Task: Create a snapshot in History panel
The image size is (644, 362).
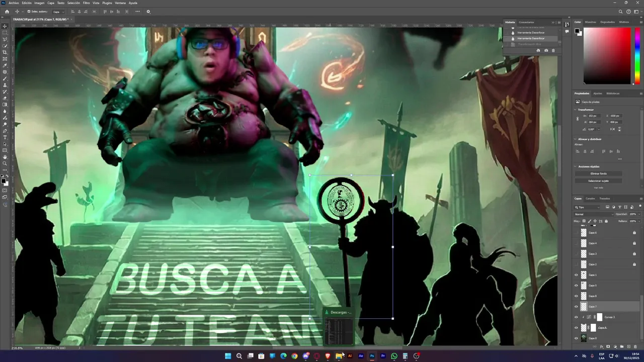Action: click(x=546, y=50)
